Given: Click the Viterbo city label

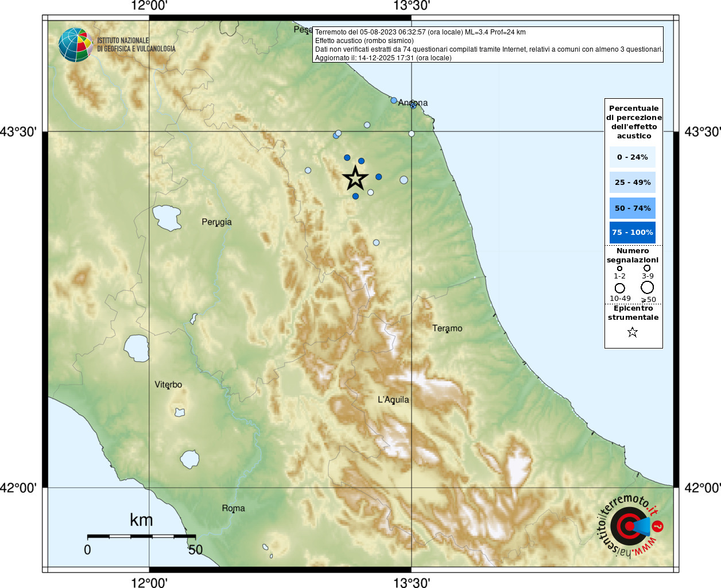Looking at the screenshot, I should (x=168, y=385).
